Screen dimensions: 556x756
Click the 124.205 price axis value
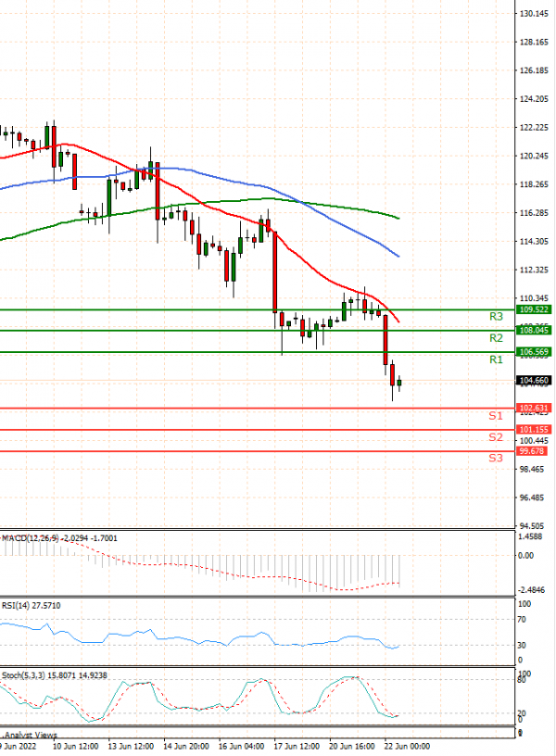pyautogui.click(x=534, y=99)
